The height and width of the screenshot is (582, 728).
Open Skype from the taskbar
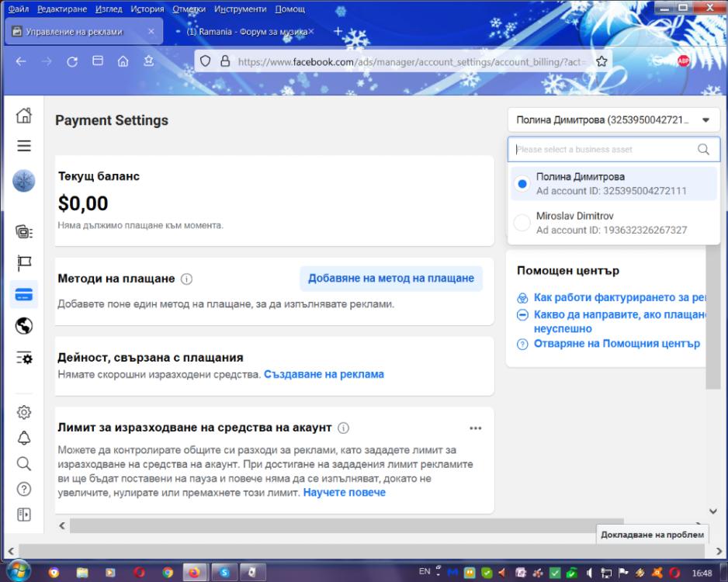click(x=225, y=572)
